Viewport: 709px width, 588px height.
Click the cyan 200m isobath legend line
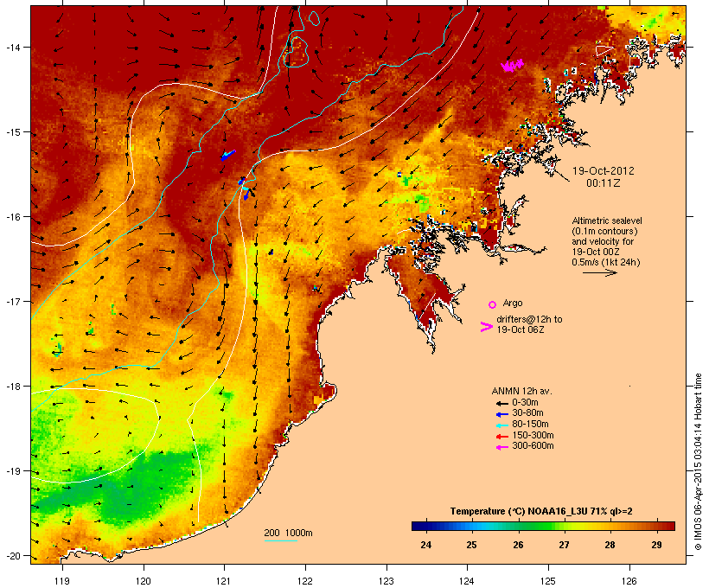point(280,540)
